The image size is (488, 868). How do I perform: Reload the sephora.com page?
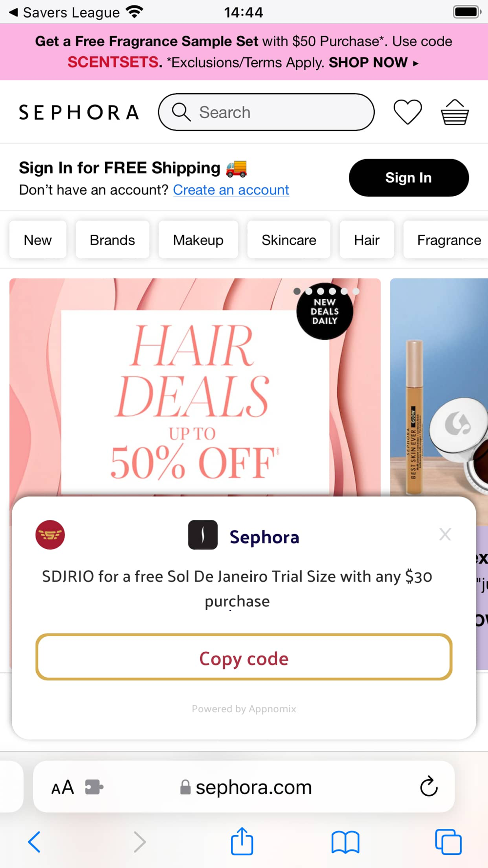click(x=428, y=786)
